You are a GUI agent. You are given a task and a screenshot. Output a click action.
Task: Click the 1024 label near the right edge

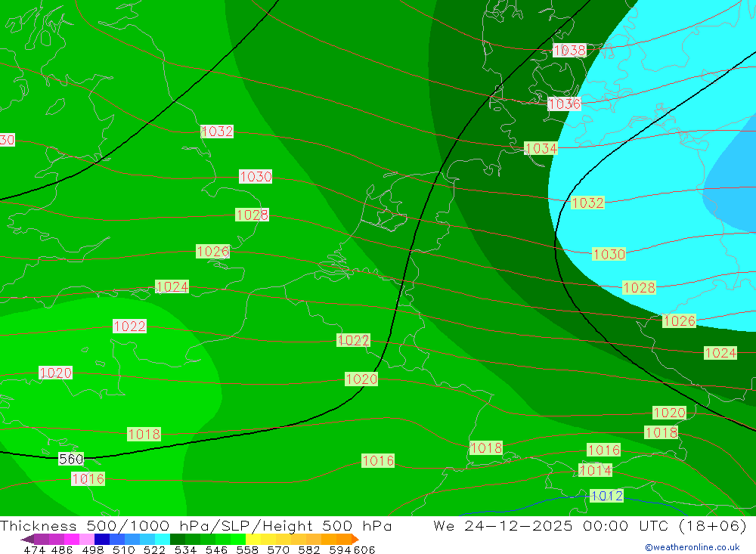tap(720, 353)
